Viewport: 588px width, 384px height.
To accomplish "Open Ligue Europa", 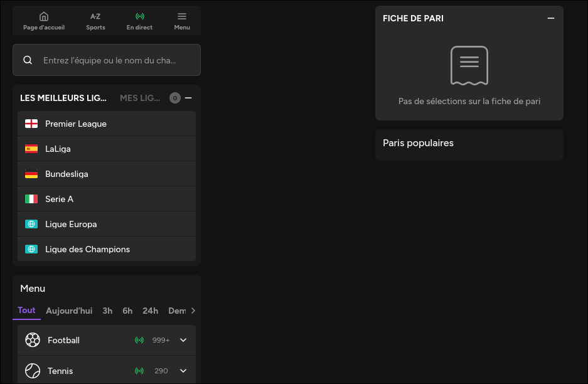I will 107,224.
